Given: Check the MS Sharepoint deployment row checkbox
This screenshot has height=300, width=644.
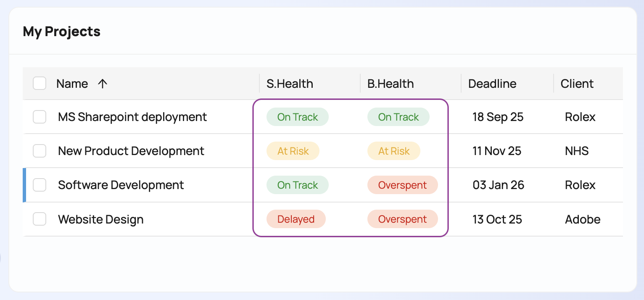Looking at the screenshot, I should click(40, 117).
